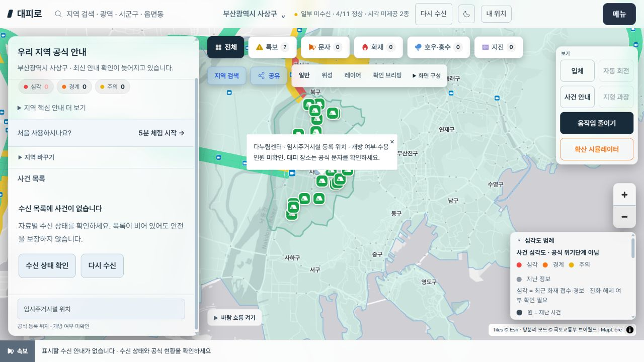Click the grid icon on 전체 filter

(x=218, y=47)
